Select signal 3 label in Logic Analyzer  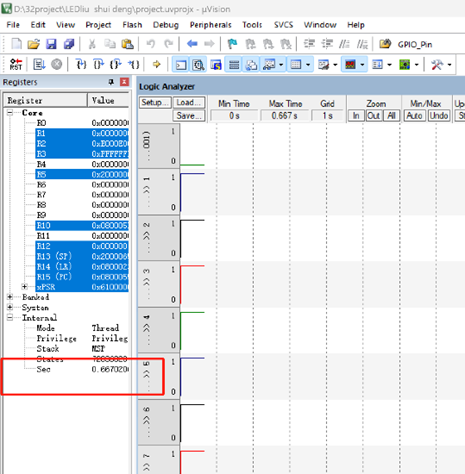point(146,283)
